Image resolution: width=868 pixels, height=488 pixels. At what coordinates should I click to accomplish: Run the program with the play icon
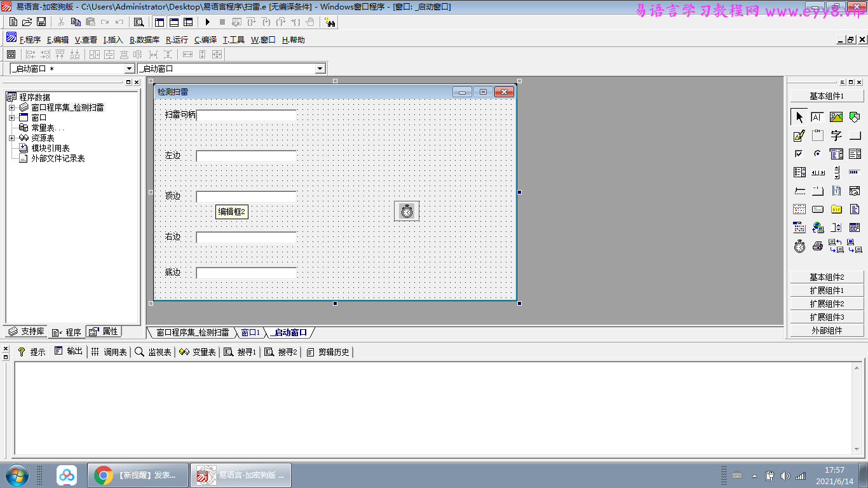tap(208, 22)
